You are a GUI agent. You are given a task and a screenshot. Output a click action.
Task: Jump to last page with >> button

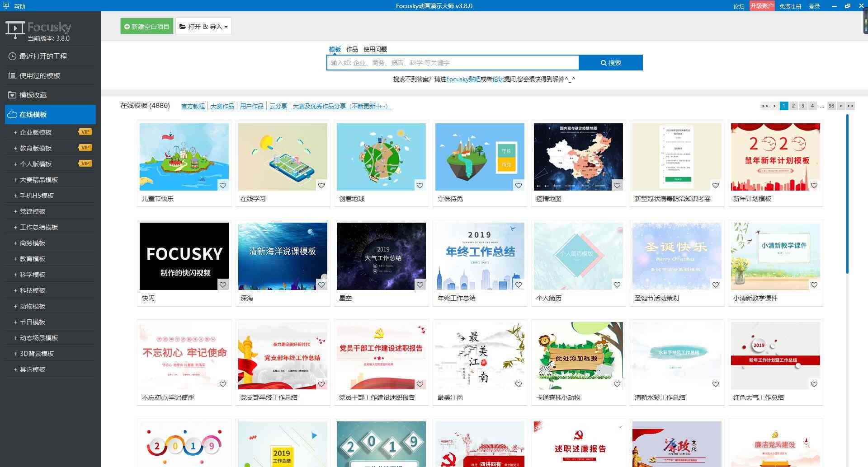pyautogui.click(x=850, y=106)
